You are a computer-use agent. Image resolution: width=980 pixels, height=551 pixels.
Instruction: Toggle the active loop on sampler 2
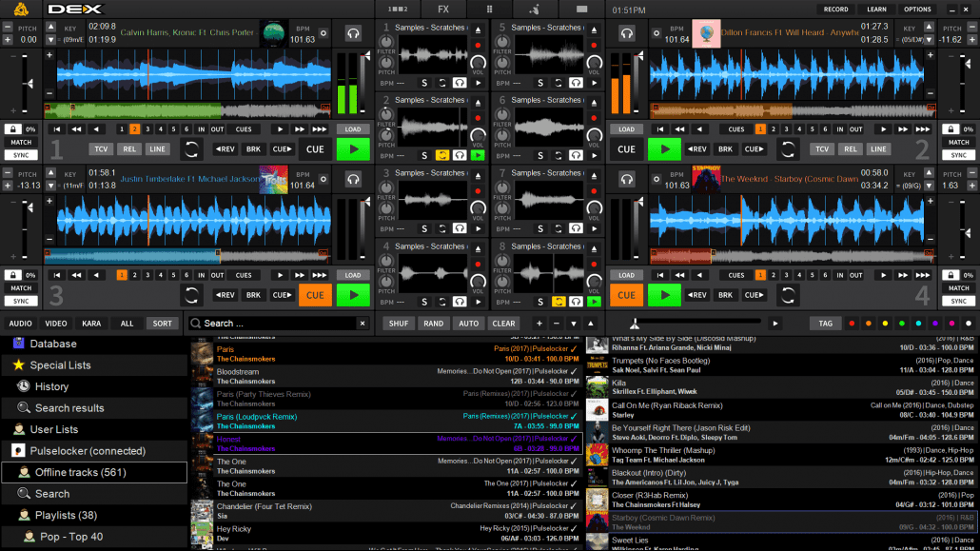tap(441, 155)
